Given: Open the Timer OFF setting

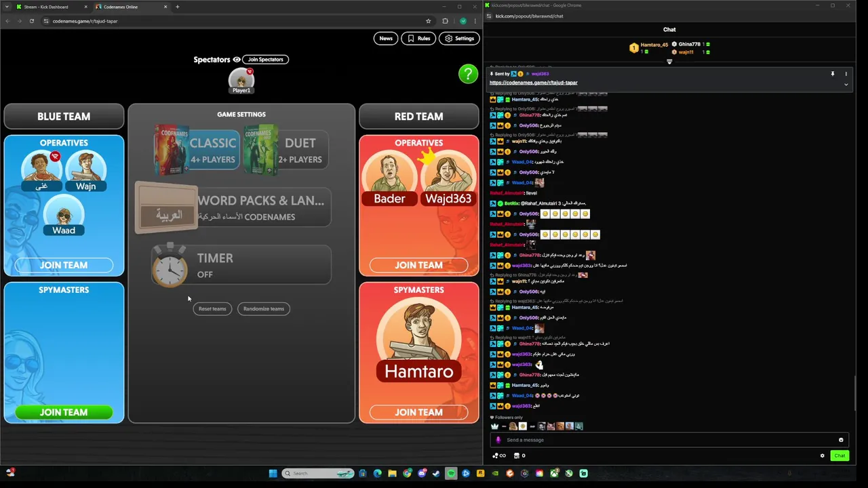Looking at the screenshot, I should [x=241, y=265].
